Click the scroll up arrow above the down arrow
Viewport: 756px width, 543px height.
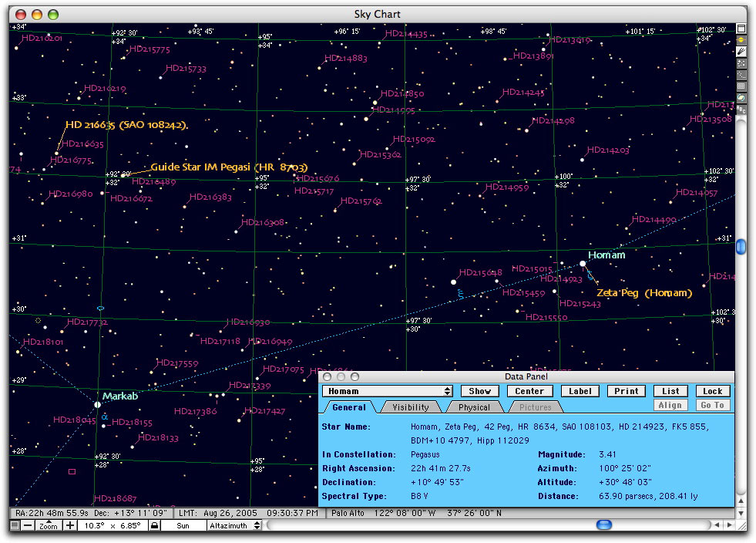point(741,501)
